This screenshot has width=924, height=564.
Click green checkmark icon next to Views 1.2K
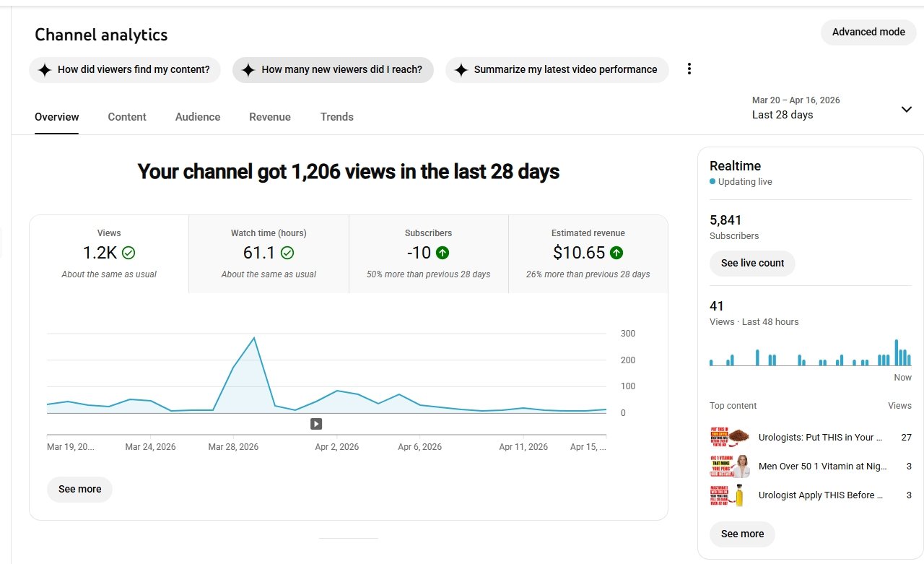point(128,253)
